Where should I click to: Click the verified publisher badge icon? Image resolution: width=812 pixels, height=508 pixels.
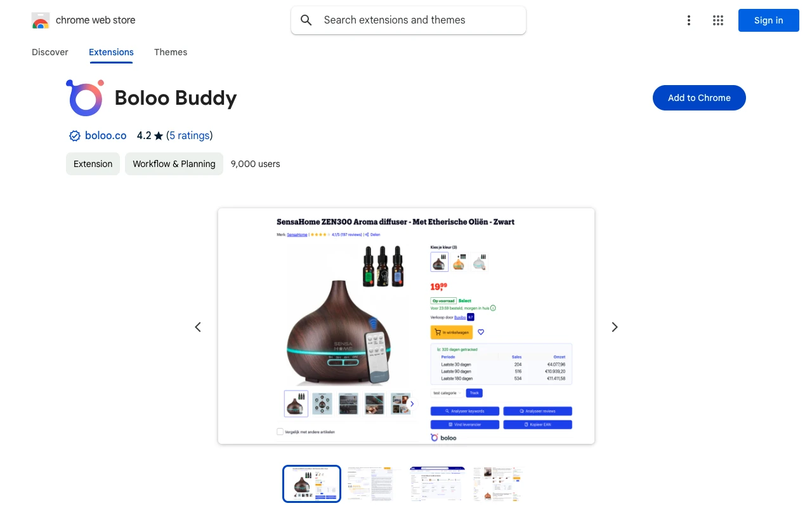pyautogui.click(x=75, y=136)
